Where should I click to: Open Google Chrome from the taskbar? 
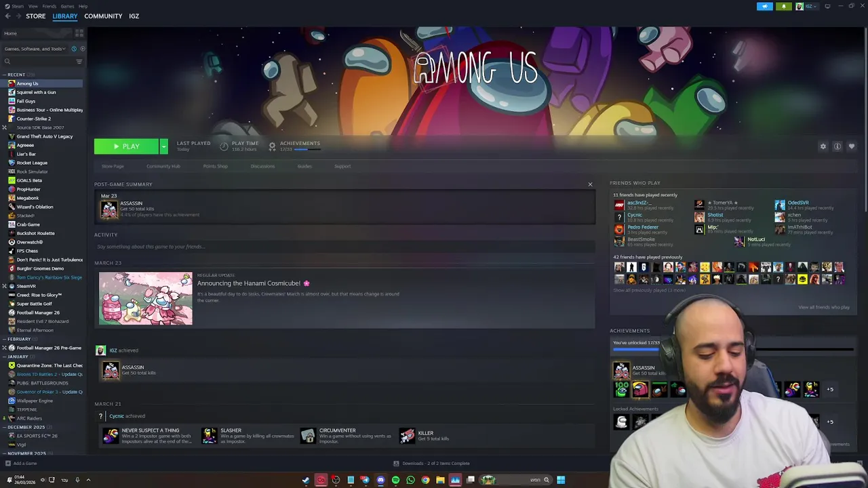pyautogui.click(x=425, y=480)
